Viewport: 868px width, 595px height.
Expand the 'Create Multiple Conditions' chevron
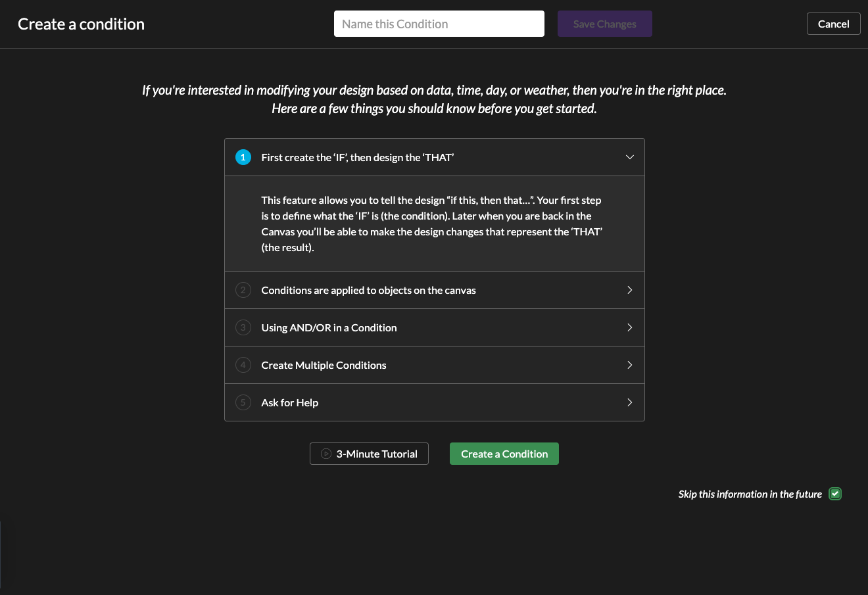[629, 365]
